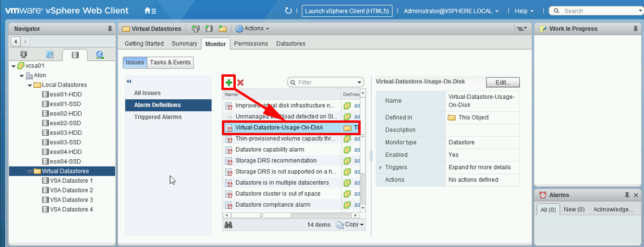Open the Filter options dropdown arrow
Viewport: 644px width, 247px height.
coord(359,82)
